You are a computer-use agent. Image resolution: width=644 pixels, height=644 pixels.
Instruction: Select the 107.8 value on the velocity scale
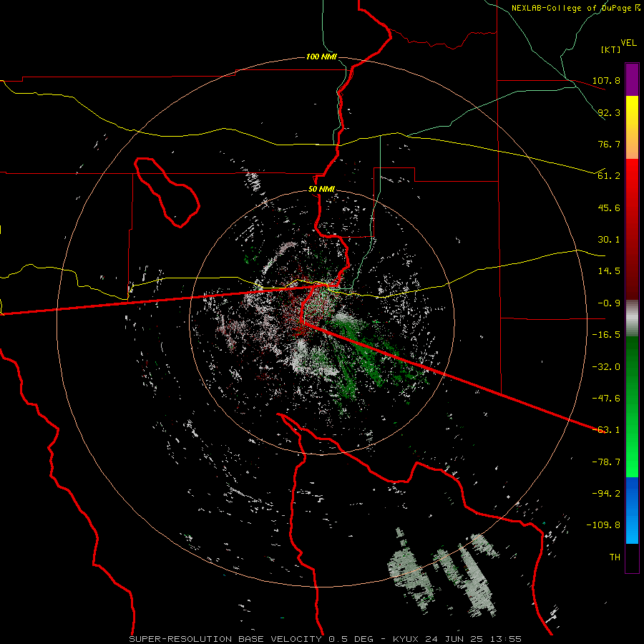pyautogui.click(x=606, y=80)
